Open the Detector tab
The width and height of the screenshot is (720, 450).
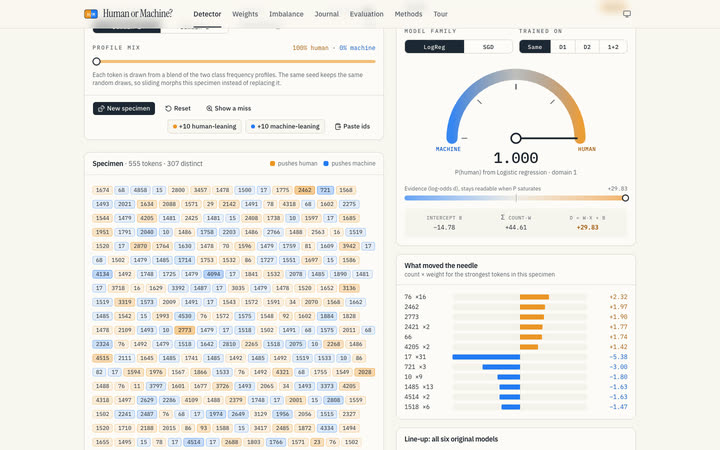(x=207, y=14)
